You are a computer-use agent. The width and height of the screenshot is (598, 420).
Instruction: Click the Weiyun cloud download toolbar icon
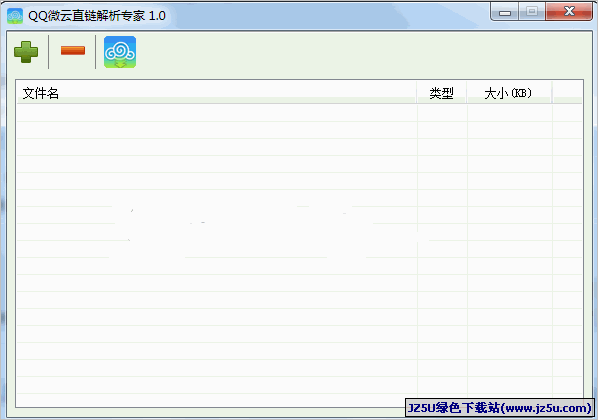coord(120,52)
